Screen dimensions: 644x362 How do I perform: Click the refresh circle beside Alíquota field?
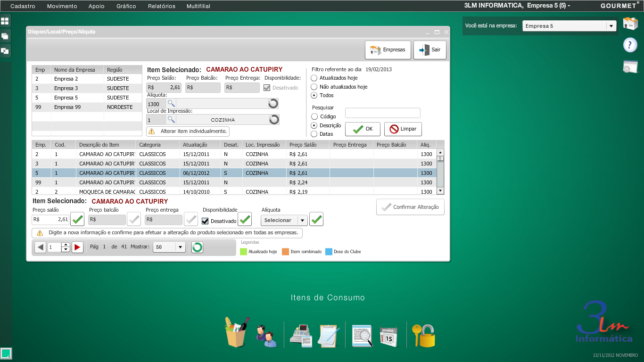pos(273,104)
